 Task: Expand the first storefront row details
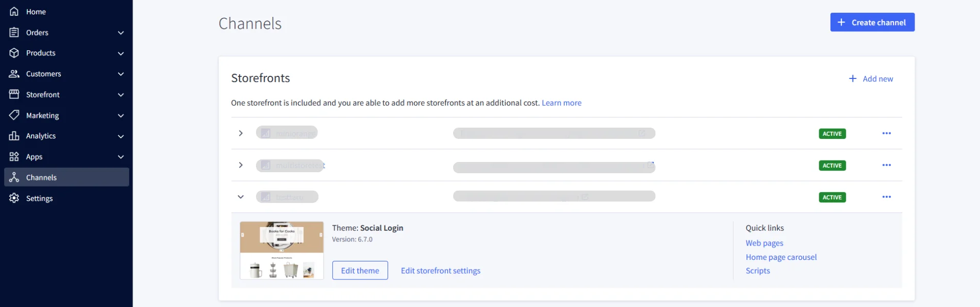pos(241,133)
